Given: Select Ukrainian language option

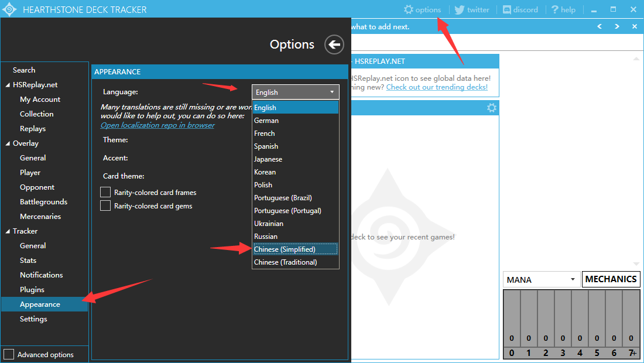Looking at the screenshot, I should pyautogui.click(x=295, y=224).
